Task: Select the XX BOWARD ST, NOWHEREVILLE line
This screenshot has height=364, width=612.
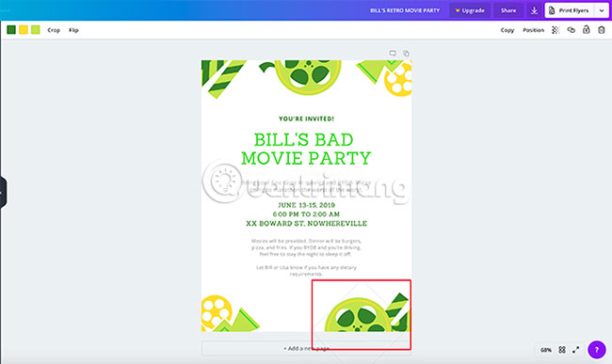Action: pos(306,223)
